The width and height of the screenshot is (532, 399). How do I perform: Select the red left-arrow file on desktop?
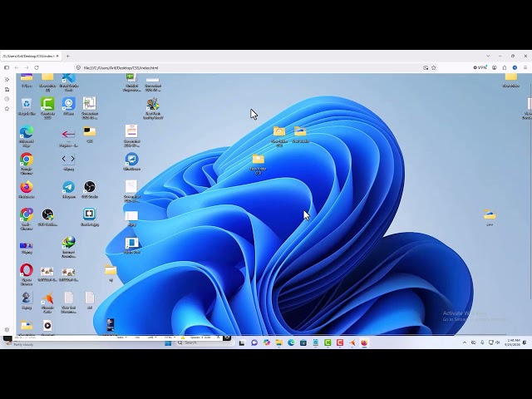pyautogui.click(x=68, y=138)
